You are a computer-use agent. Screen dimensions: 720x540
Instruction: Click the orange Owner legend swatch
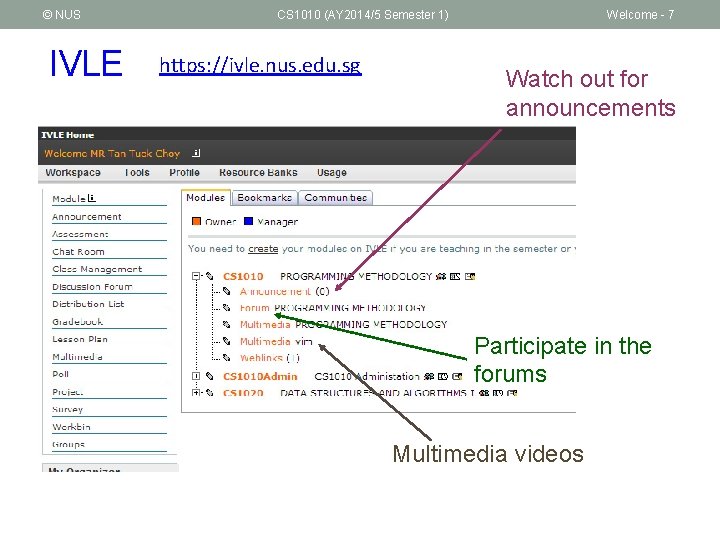[197, 221]
